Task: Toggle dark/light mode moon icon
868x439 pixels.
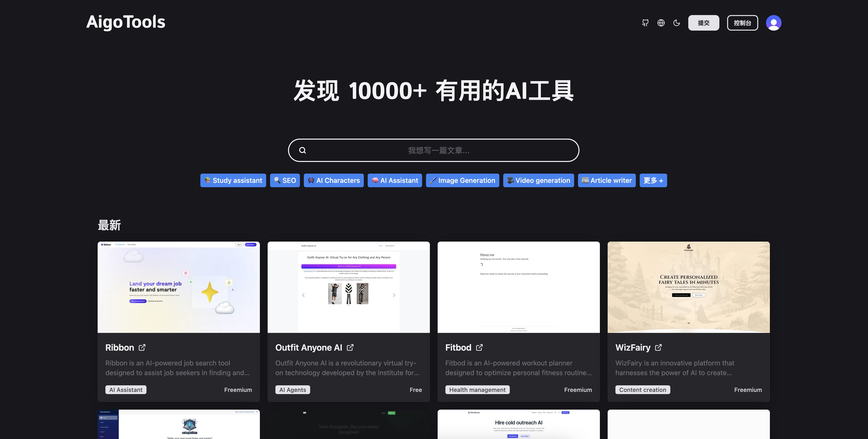Action: pyautogui.click(x=676, y=22)
